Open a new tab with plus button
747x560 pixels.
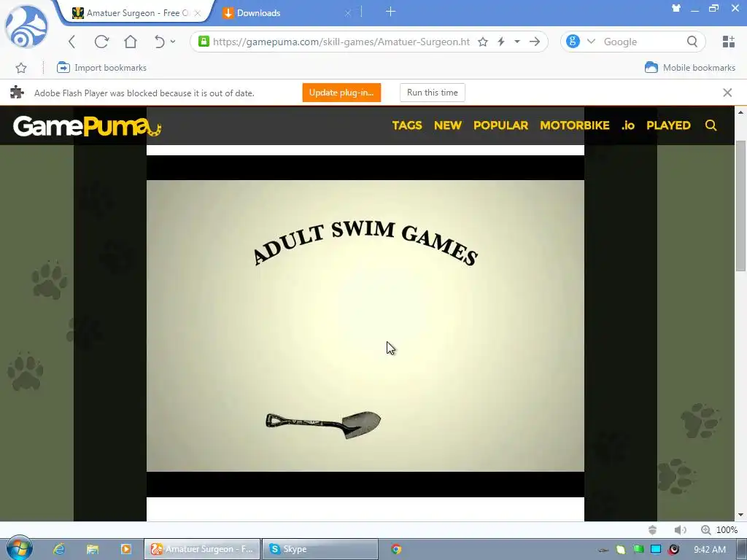click(x=391, y=12)
